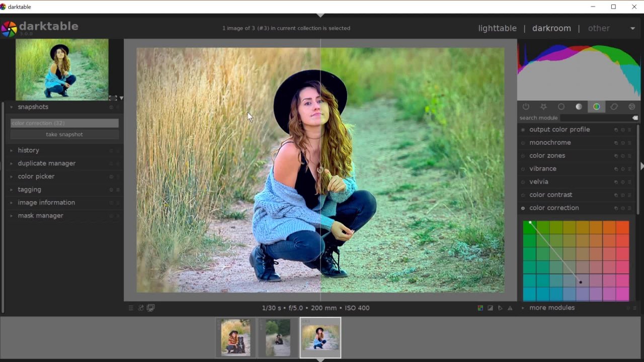Viewport: 644px width, 362px height.
Task: Toggle the overexposure indicator icon below image
Action: coord(490,308)
